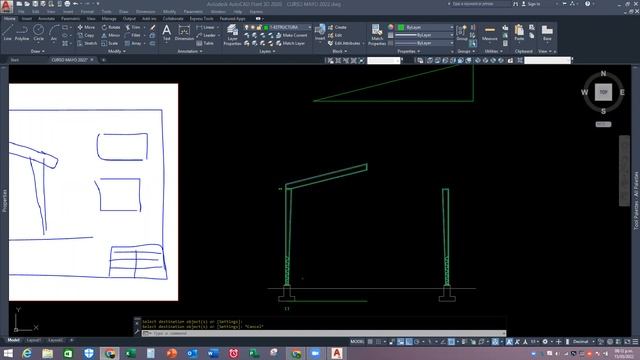Open the ByLayer color dropdown

425,27
